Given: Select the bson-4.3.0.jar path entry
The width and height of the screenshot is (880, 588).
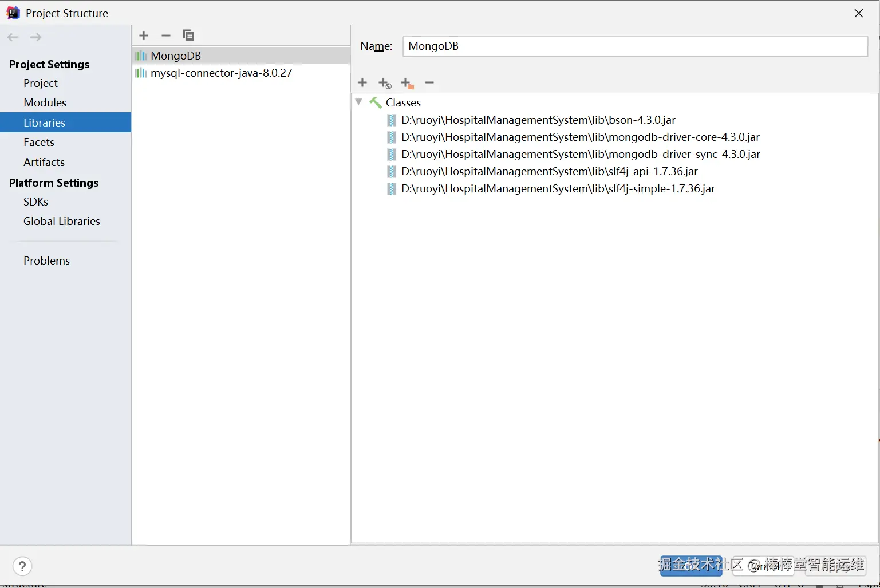Looking at the screenshot, I should click(538, 120).
